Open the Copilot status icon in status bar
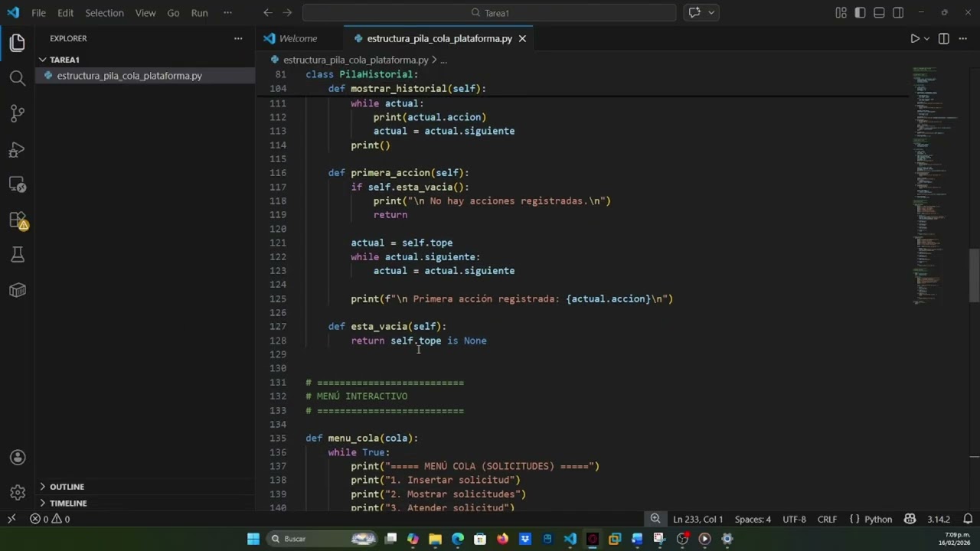The image size is (980, 551). 910,519
